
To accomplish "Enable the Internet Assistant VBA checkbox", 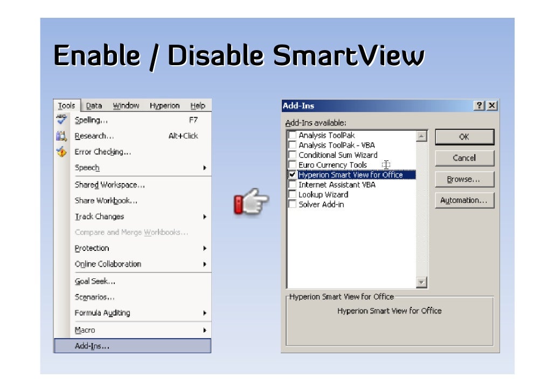I will click(293, 185).
